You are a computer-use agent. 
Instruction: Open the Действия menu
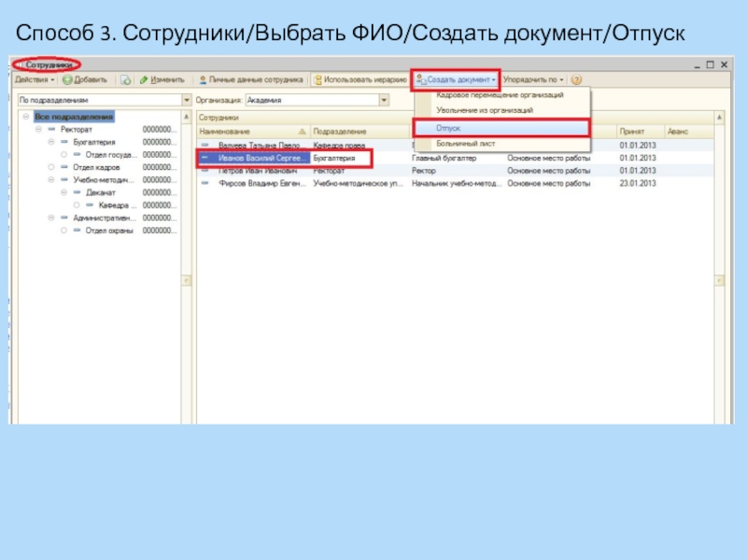tap(35, 81)
